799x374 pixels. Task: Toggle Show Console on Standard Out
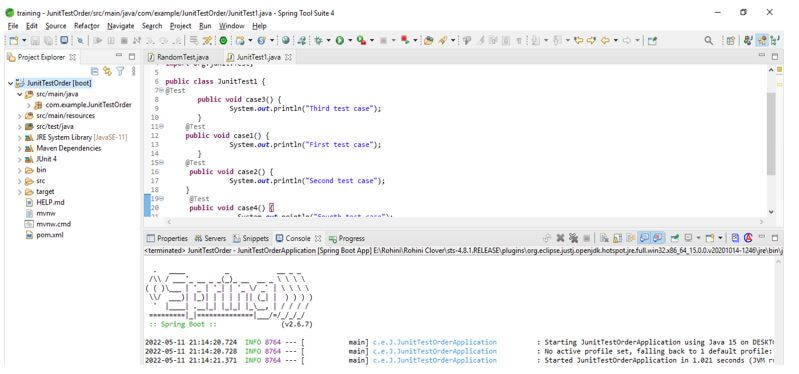645,238
